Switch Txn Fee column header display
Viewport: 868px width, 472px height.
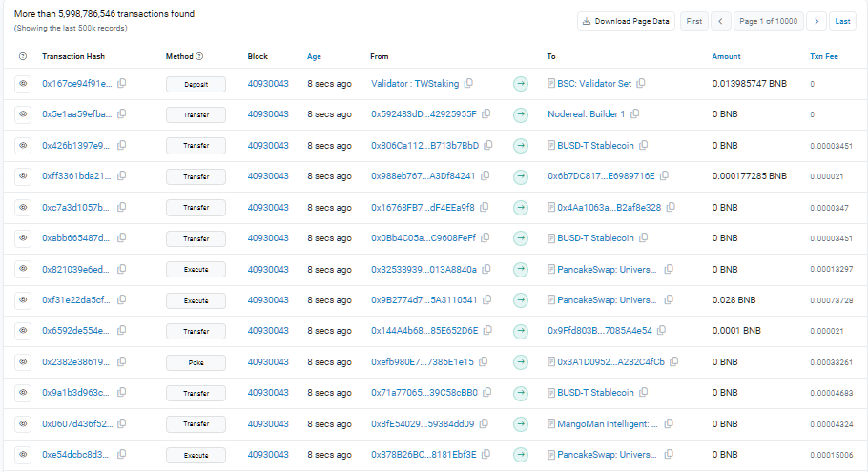pos(824,57)
